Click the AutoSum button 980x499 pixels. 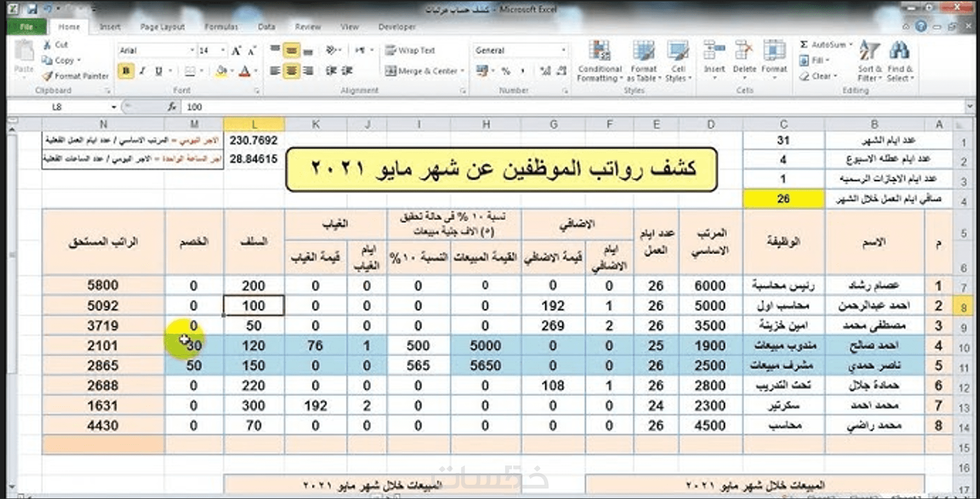823,45
